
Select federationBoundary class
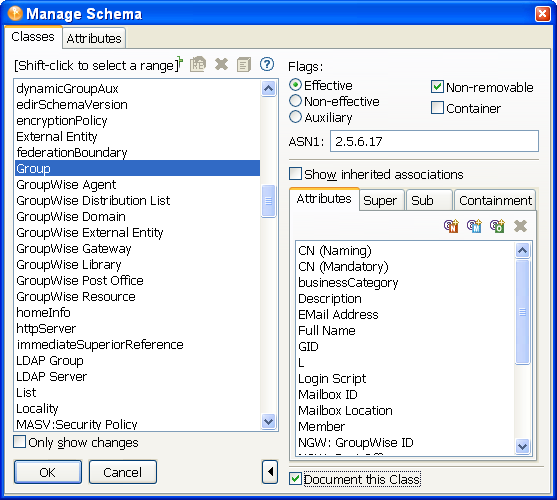tap(137, 152)
